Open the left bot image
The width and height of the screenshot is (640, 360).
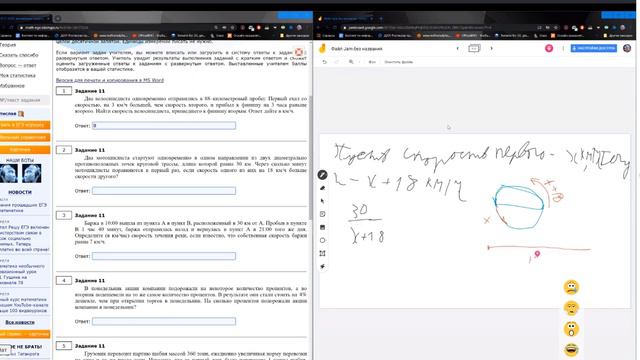pos(9,173)
